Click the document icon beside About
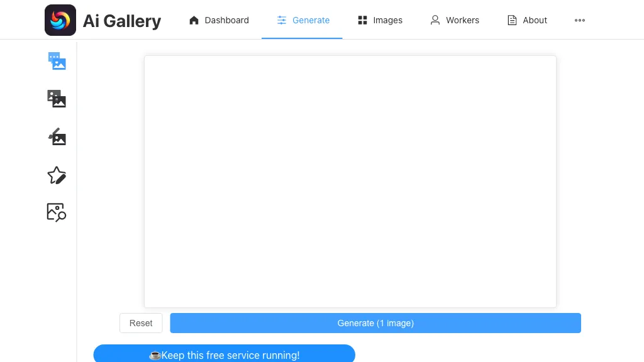This screenshot has width=644, height=362. click(x=512, y=20)
